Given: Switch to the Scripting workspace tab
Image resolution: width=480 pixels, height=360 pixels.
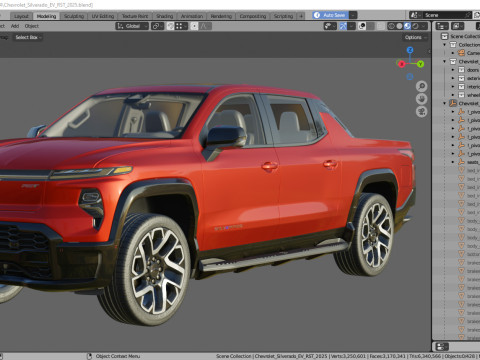Looking at the screenshot, I should [x=283, y=16].
